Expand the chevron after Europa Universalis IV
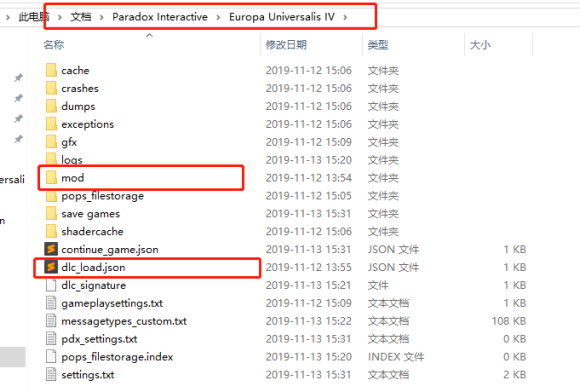This screenshot has width=580, height=392. coord(345,17)
